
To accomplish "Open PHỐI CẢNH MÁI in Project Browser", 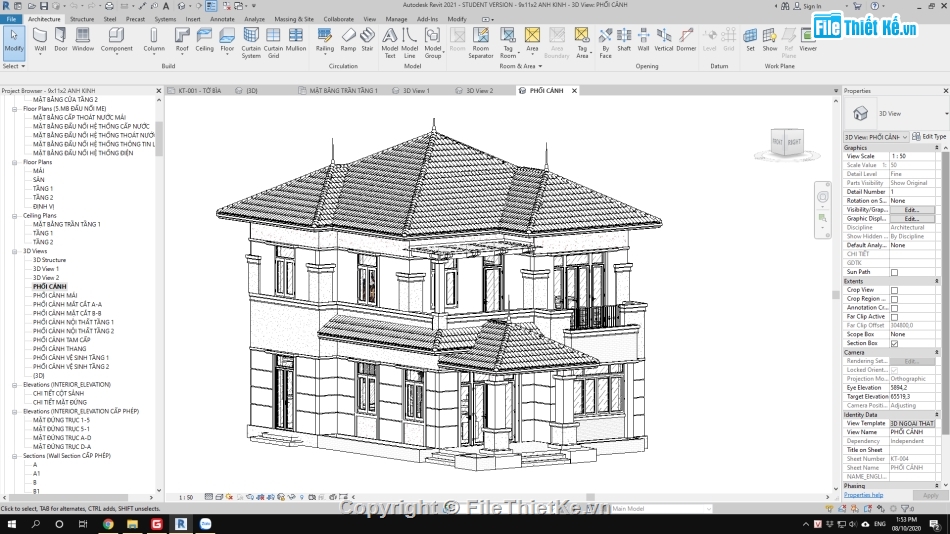I will [x=55, y=295].
